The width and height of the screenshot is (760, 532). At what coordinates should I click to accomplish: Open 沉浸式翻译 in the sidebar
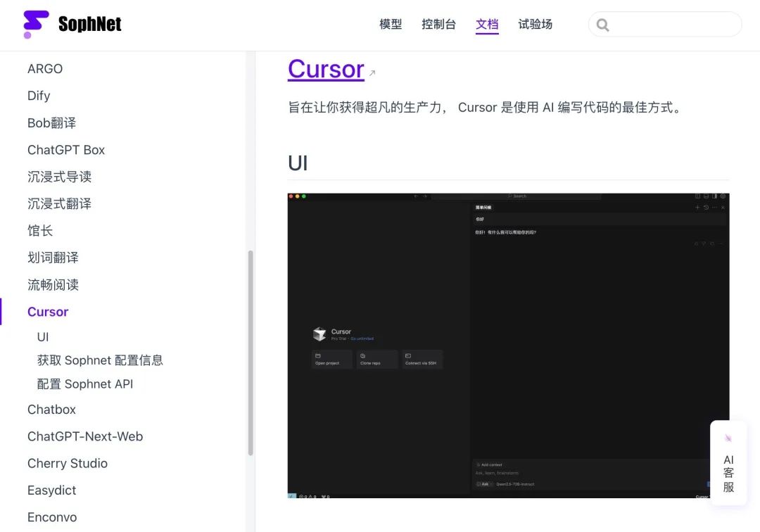pos(60,203)
